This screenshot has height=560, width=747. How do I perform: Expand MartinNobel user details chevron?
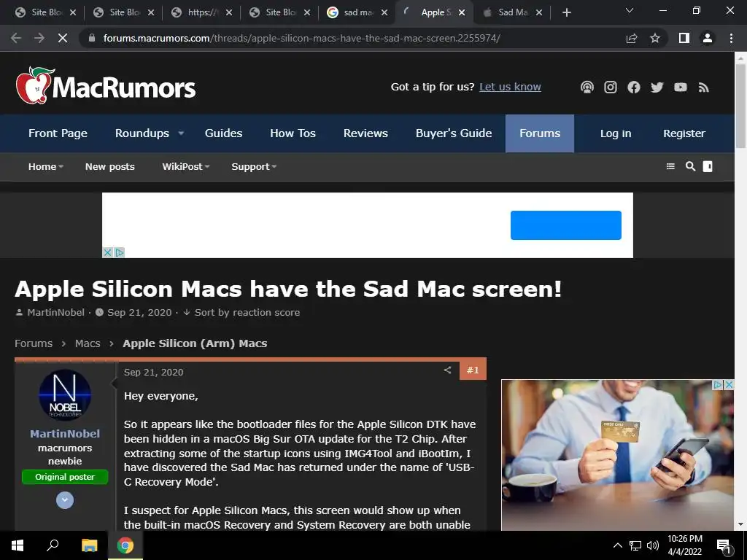point(65,500)
